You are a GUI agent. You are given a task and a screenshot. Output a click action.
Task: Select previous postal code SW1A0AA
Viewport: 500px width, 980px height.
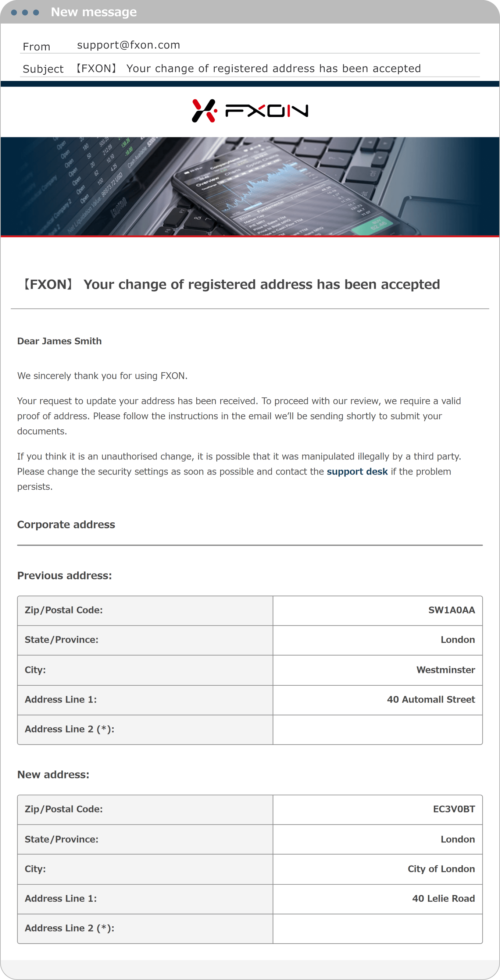click(x=451, y=610)
